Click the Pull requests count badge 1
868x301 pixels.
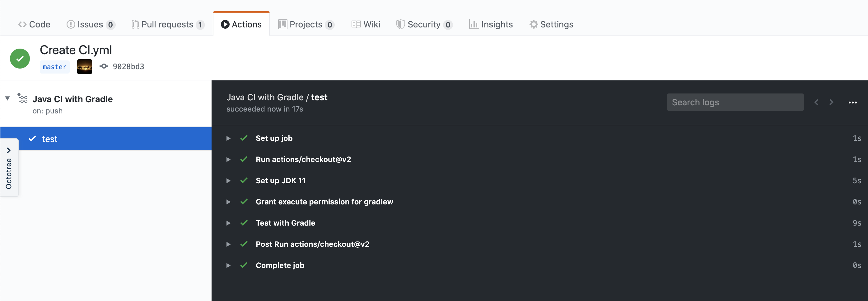click(x=200, y=25)
